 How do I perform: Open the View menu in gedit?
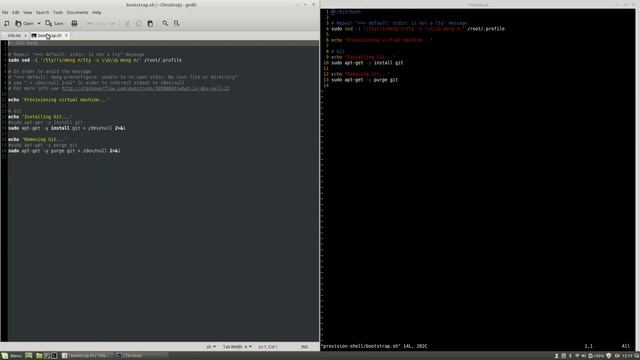(x=27, y=12)
